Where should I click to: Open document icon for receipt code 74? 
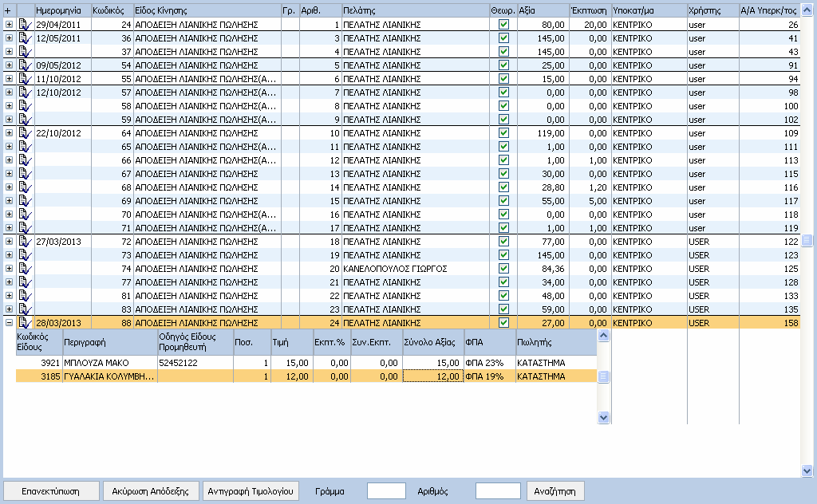coord(25,268)
